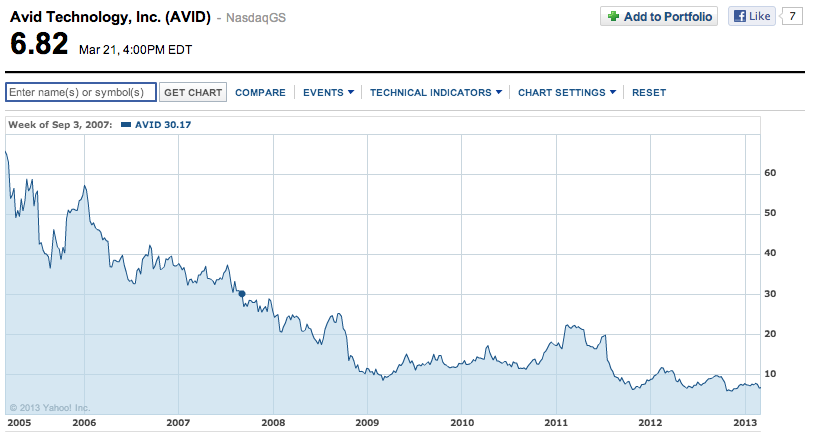Click the GET CHART button
Screen dimensions: 814x432
coord(193,92)
